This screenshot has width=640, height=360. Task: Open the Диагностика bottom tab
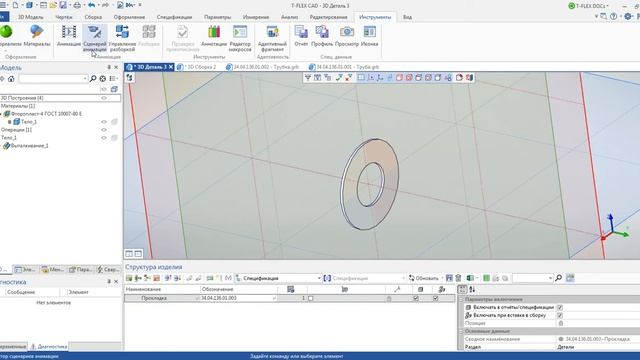pyautogui.click(x=49, y=347)
